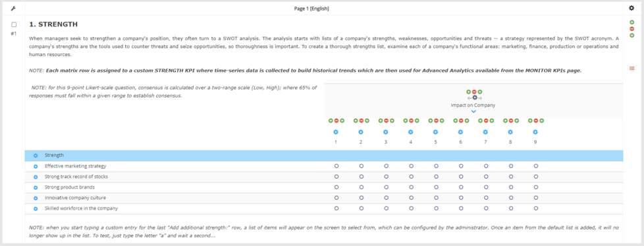Rate Strong track record of stocks as 7

point(486,177)
